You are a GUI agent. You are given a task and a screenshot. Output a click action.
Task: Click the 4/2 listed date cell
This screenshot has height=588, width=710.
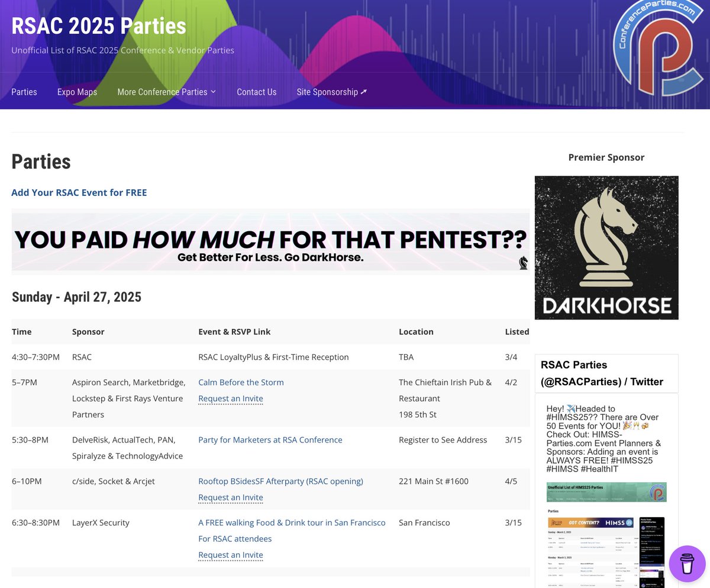(511, 382)
